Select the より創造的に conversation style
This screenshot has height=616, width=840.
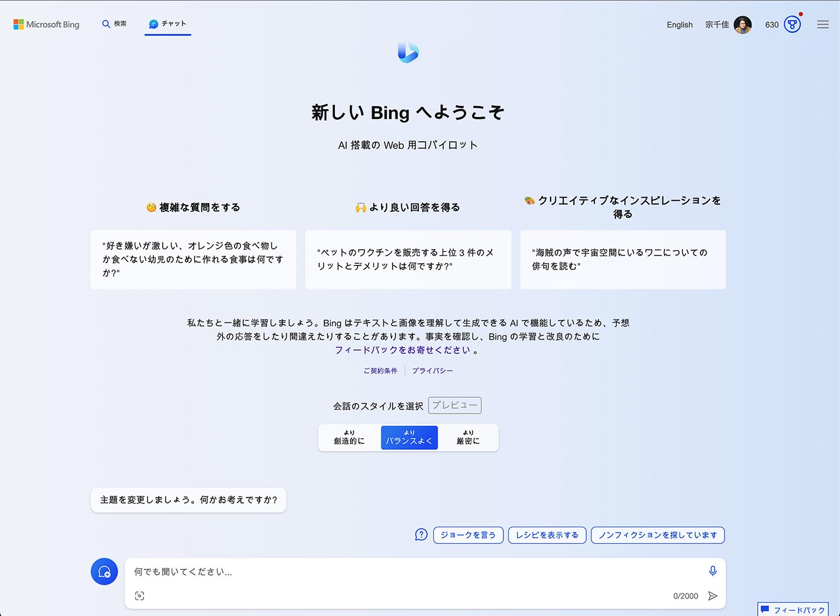click(x=349, y=437)
